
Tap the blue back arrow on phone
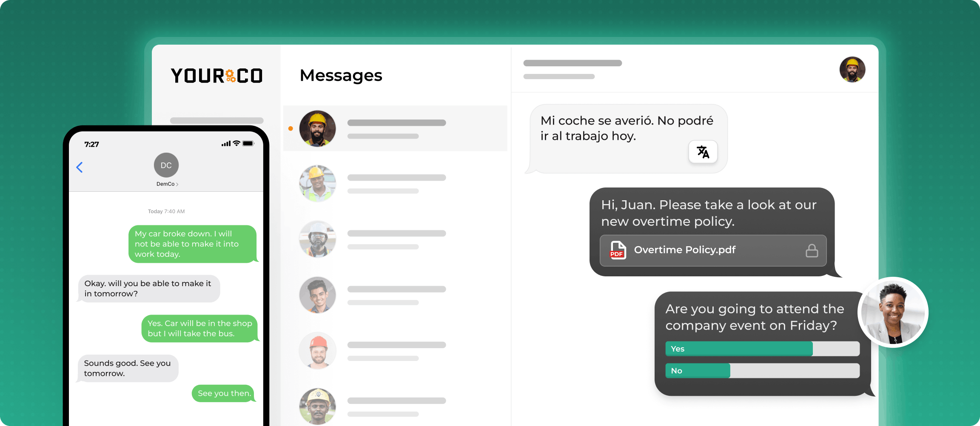click(x=80, y=167)
